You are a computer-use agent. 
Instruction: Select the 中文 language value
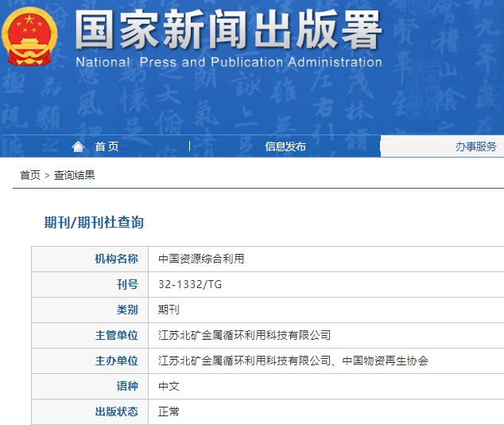coord(169,386)
